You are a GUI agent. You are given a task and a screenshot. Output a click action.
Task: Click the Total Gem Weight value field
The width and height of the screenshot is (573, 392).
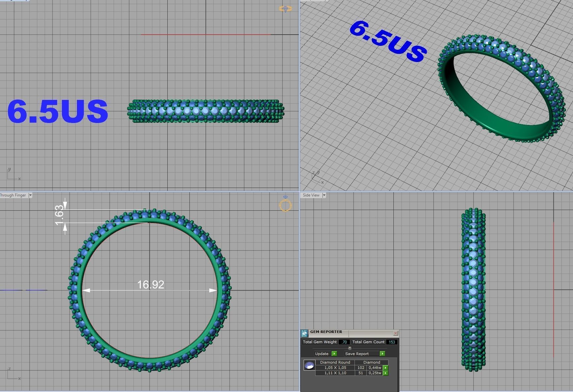click(344, 342)
